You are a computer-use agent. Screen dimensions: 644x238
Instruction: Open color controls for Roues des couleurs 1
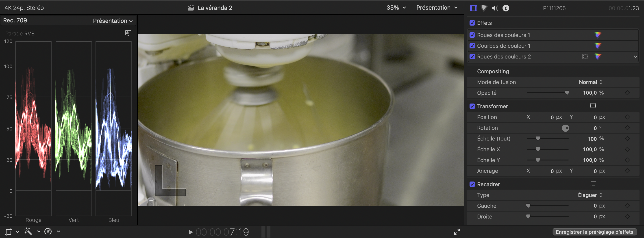coord(598,35)
